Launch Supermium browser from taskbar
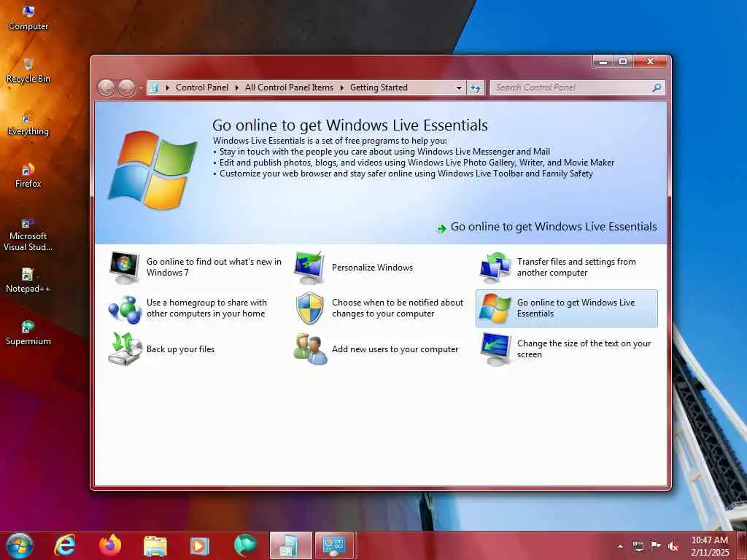 (x=245, y=545)
